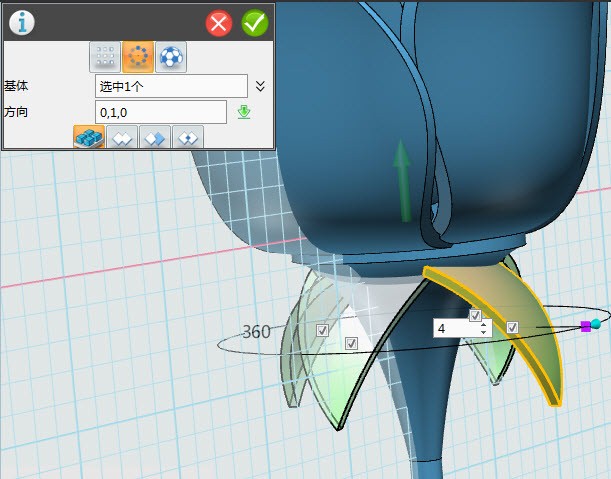Click the direction field showing 0,1,0
611x479 pixels.
click(160, 112)
